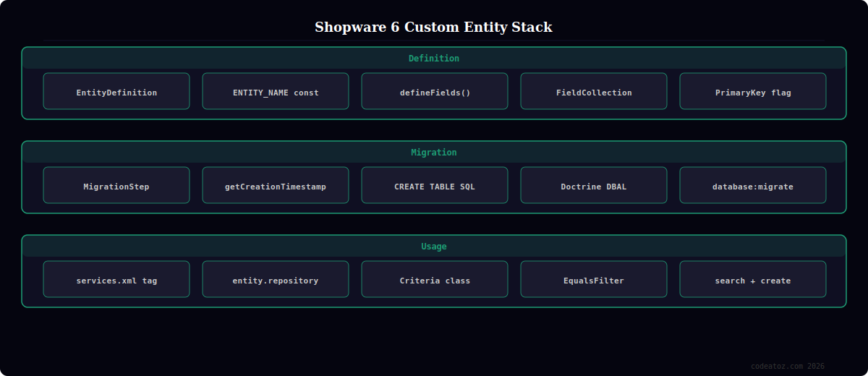Click the PrimaryKey flag box
Image resolution: width=868 pixels, height=376 pixels.
tap(753, 91)
